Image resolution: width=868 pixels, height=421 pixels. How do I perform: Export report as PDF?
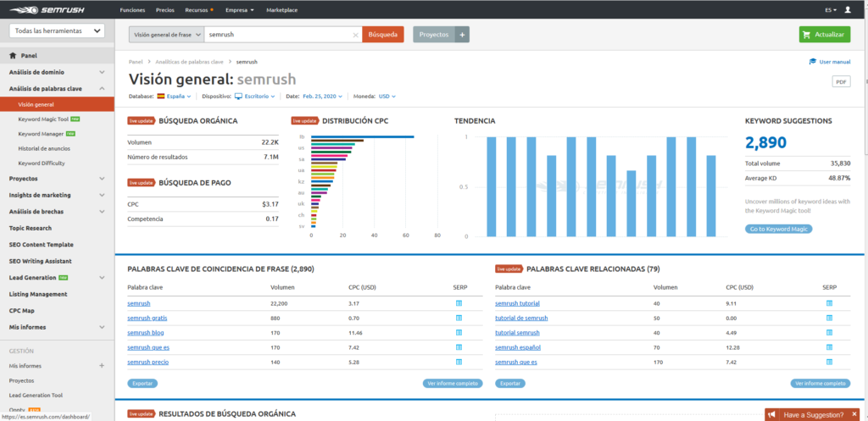(841, 82)
